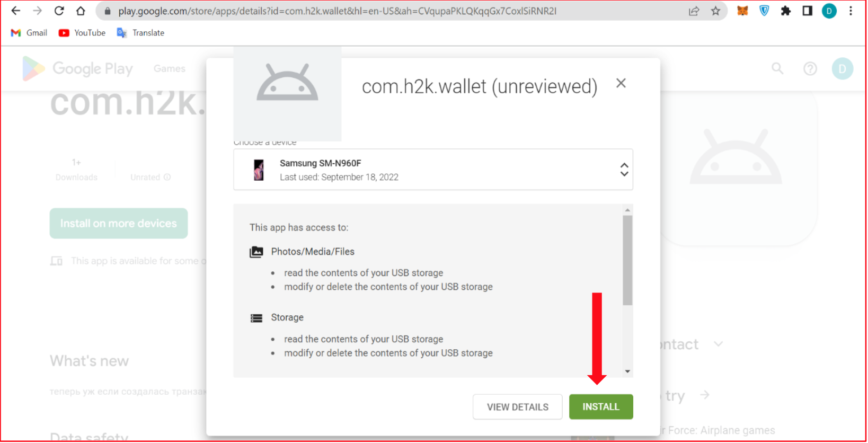Open the Extensions puzzle piece menu
This screenshot has height=443, width=868.
click(785, 11)
